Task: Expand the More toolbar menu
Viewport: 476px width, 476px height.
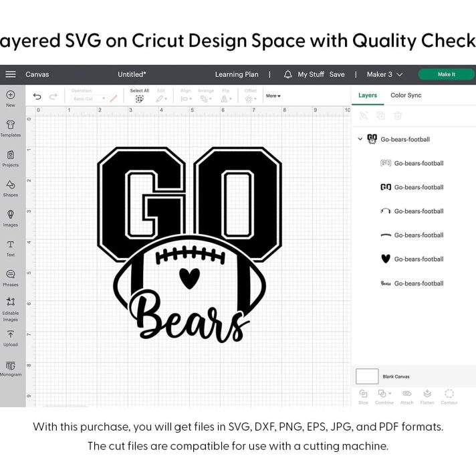Action: coord(273,96)
